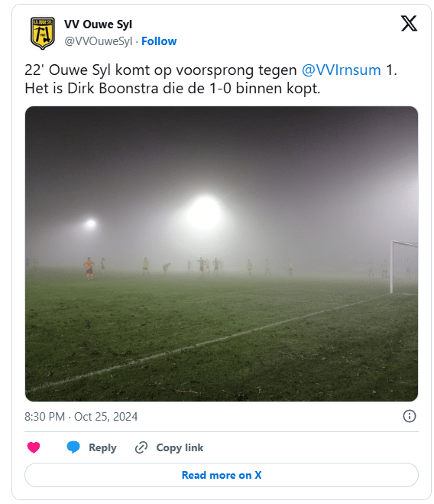Click the Copy link text

pos(180,447)
